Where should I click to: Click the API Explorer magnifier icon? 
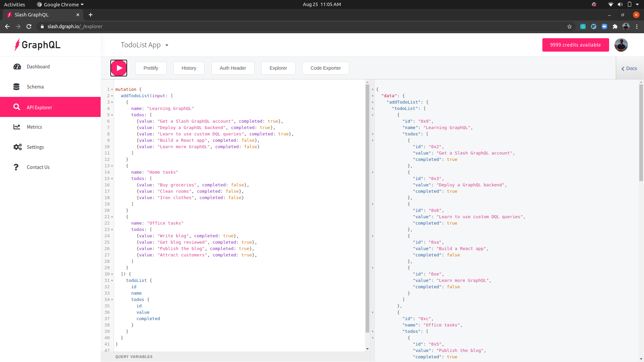coord(17,107)
